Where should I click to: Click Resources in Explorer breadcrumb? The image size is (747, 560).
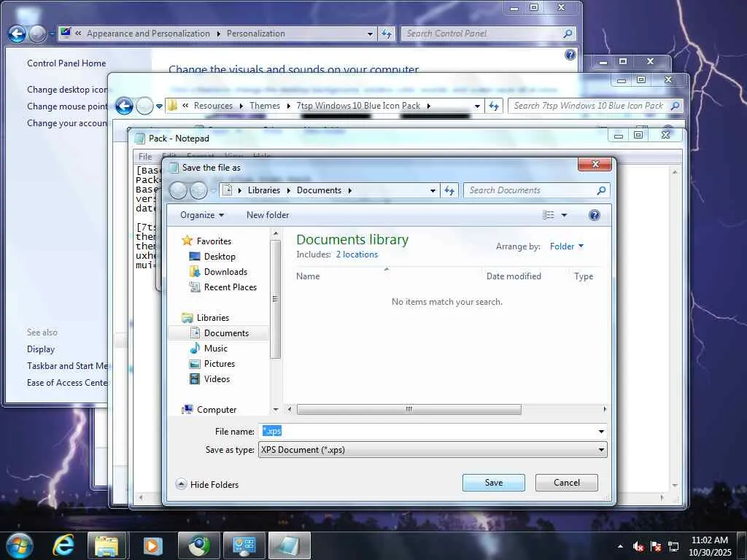pos(213,106)
